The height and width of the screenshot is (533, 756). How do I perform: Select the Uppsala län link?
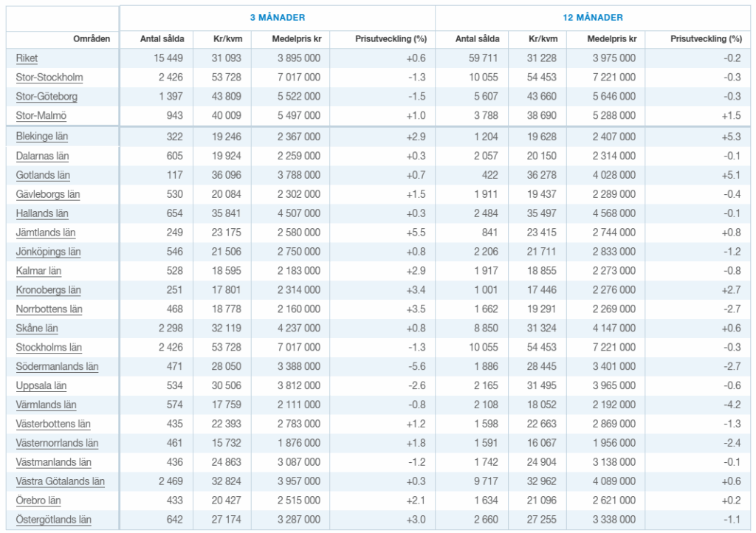click(41, 386)
